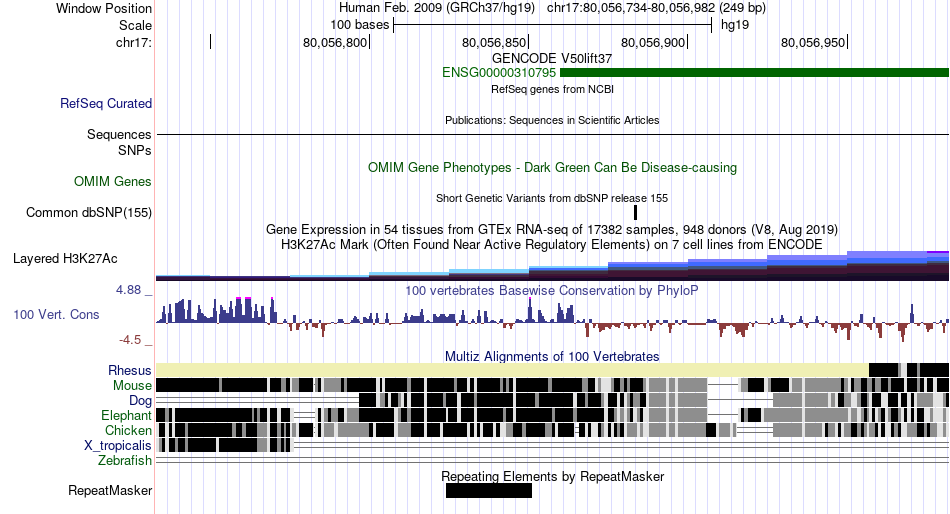This screenshot has width=950, height=514.
Task: Click the RefSeq Curated track label
Action: coord(106,104)
